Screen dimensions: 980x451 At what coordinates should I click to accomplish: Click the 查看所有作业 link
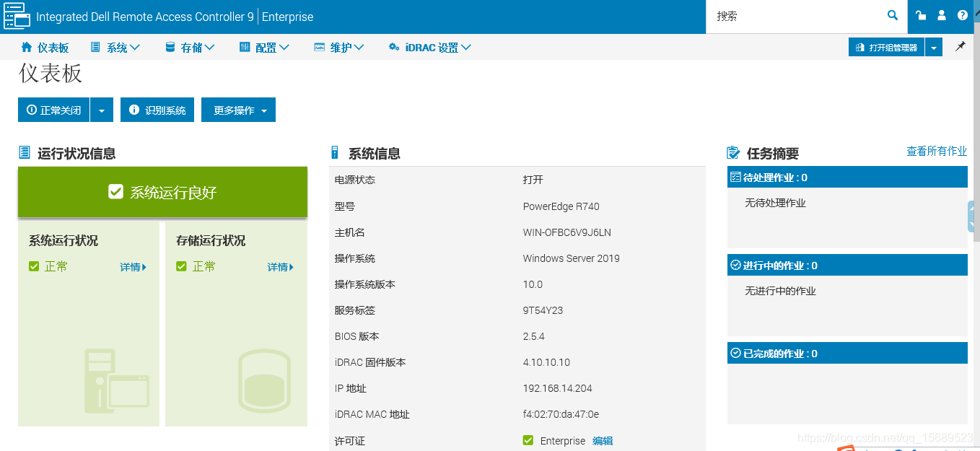[x=936, y=151]
